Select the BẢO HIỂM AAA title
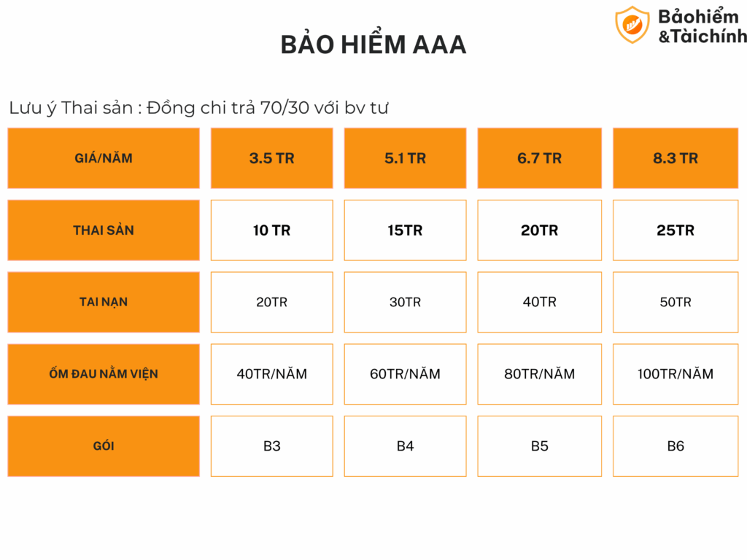 click(373, 45)
